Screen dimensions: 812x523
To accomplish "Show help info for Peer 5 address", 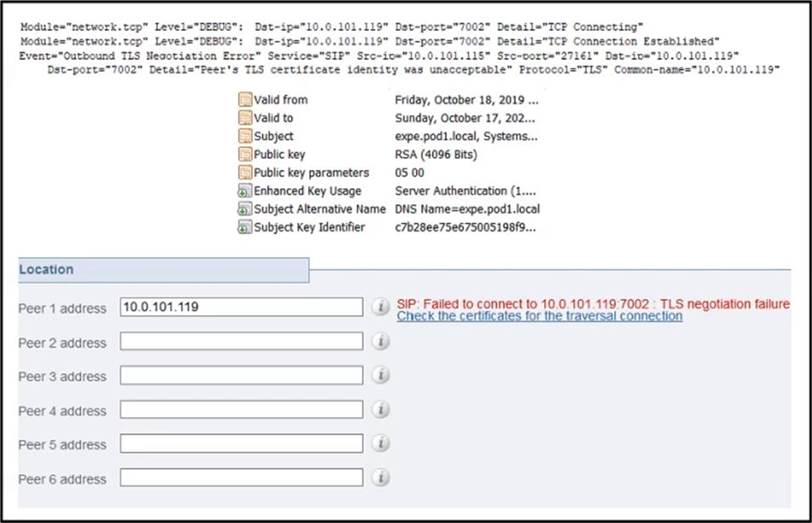I will pos(380,444).
